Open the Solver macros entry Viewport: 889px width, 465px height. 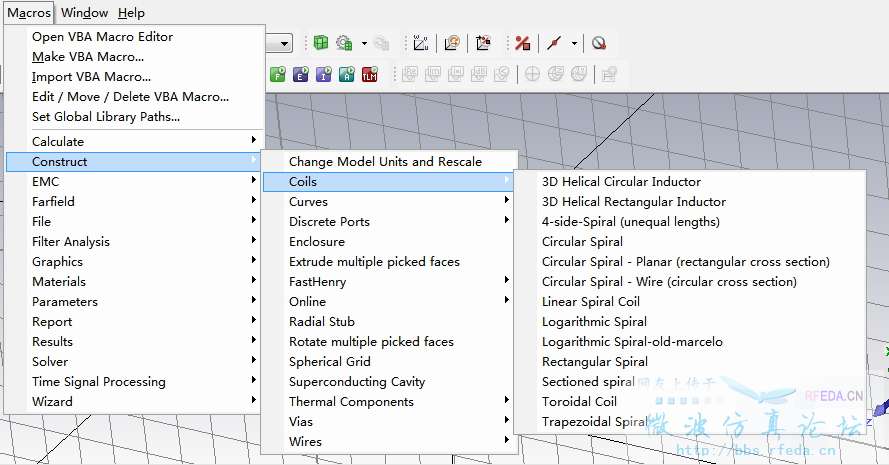[134, 362]
